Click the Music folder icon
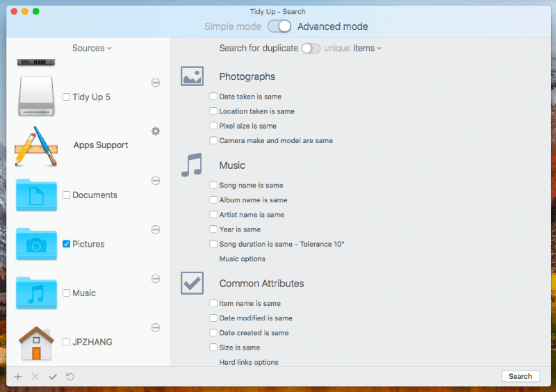Viewport: 556px width, 392px height. coord(36,293)
